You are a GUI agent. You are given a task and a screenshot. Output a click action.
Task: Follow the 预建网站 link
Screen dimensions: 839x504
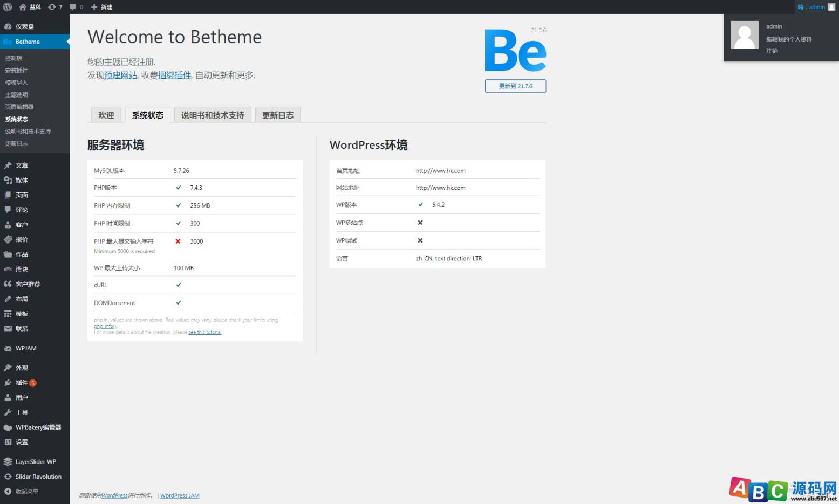tap(121, 75)
